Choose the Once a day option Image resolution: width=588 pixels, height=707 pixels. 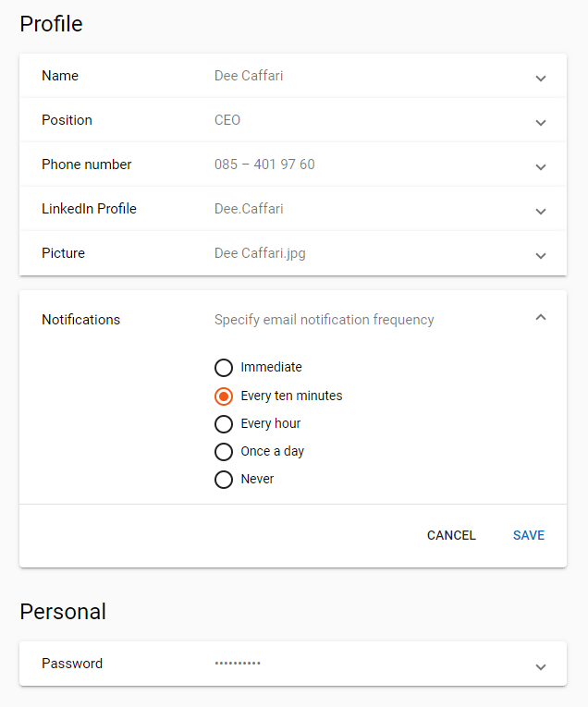[x=224, y=452]
